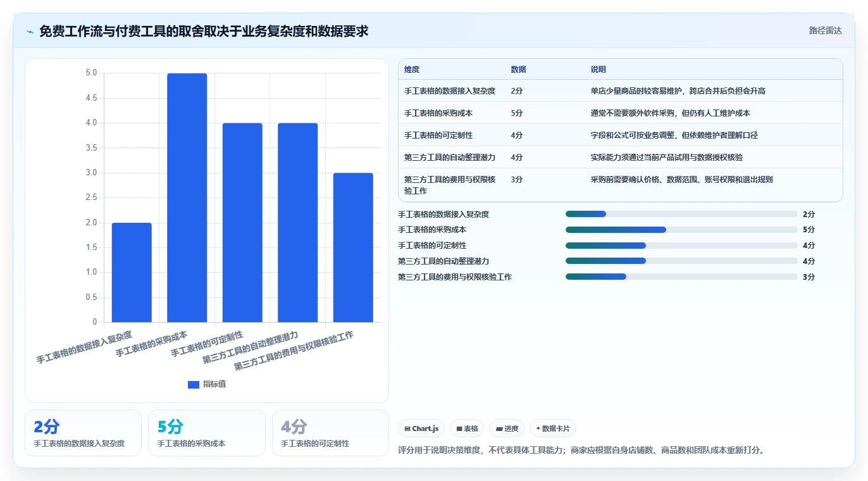
Task: Open the 2分 data card
Action: pos(83,433)
